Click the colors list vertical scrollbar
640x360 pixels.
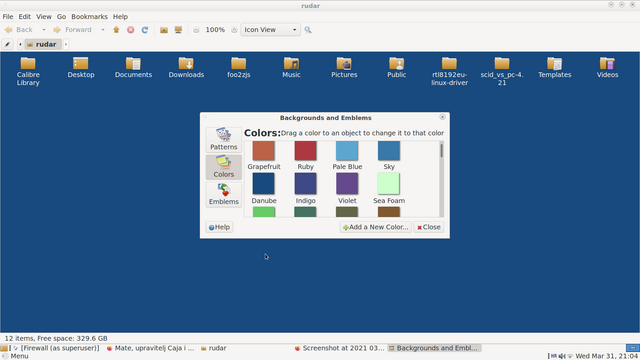click(441, 179)
